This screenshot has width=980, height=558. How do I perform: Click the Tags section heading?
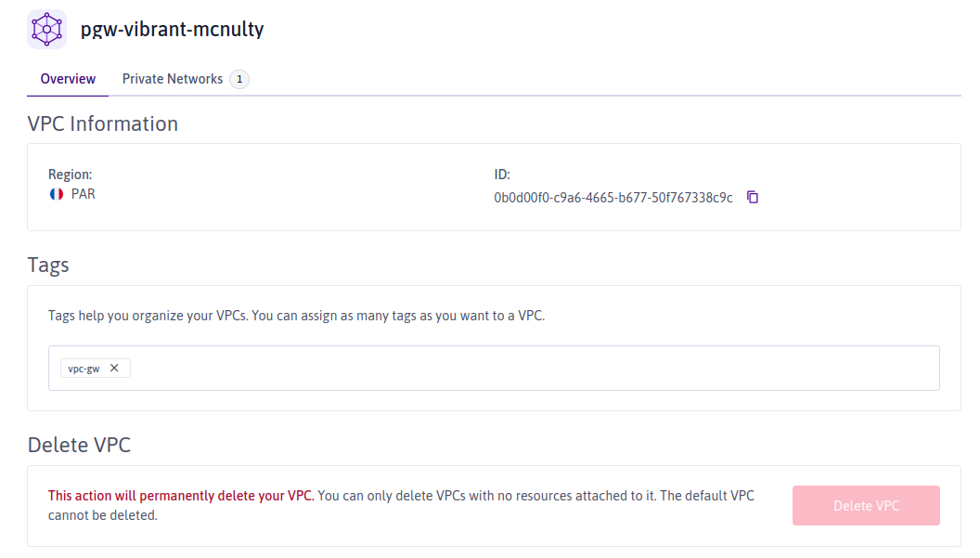coord(48,265)
